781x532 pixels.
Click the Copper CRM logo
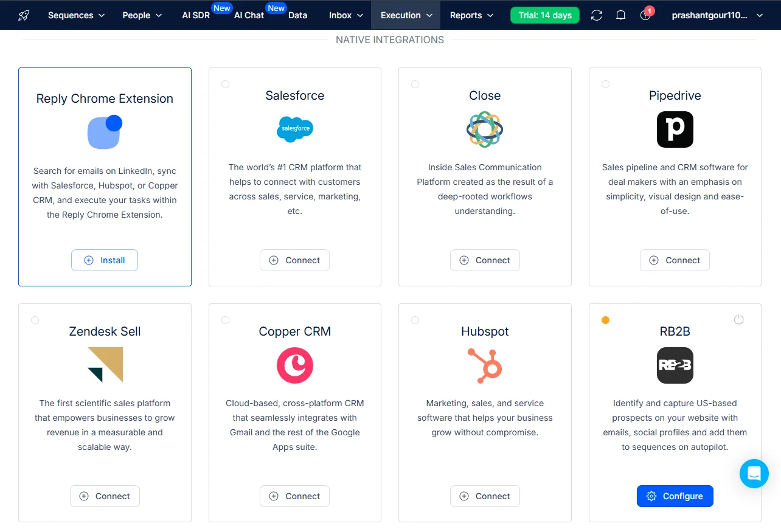[x=295, y=365]
